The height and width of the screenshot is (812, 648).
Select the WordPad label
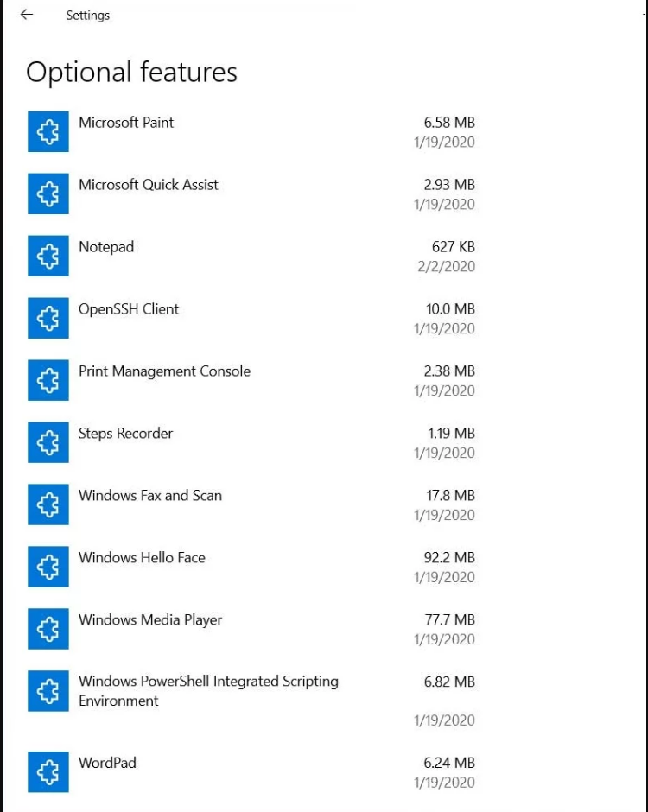[x=107, y=763]
